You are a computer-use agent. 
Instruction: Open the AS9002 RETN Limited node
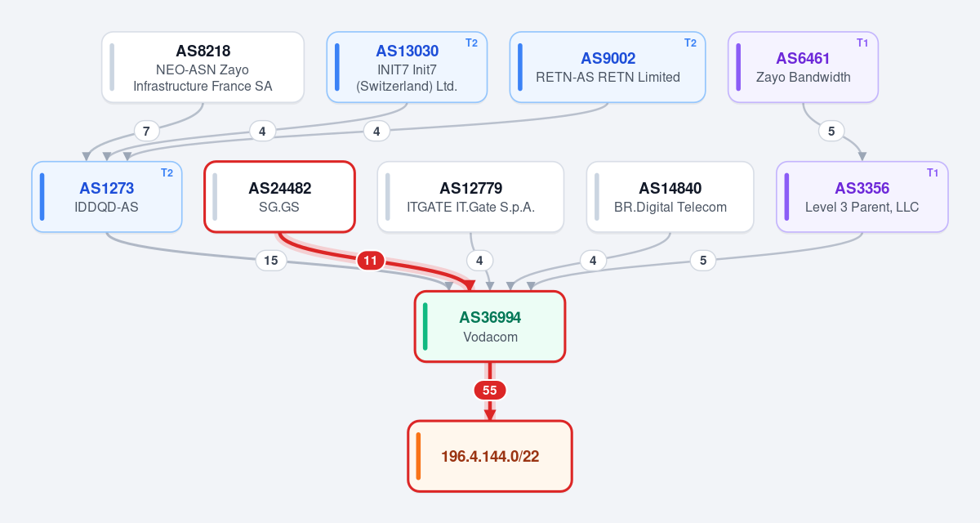(x=608, y=67)
